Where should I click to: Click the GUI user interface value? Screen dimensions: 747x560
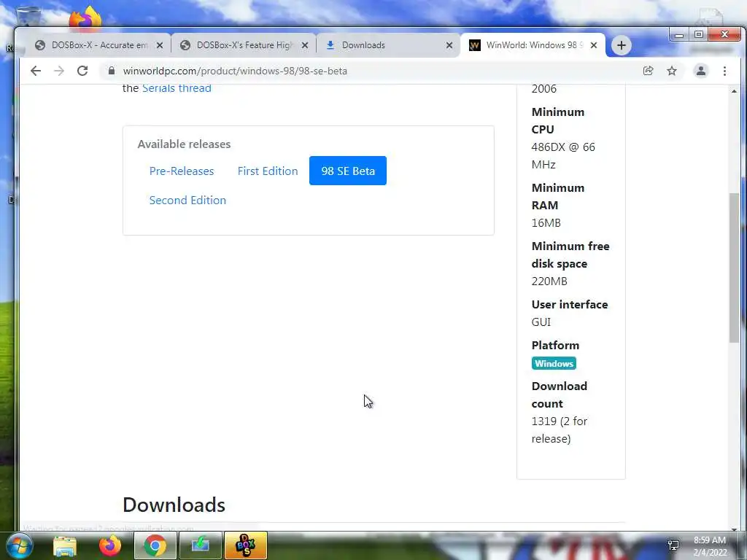tap(541, 322)
